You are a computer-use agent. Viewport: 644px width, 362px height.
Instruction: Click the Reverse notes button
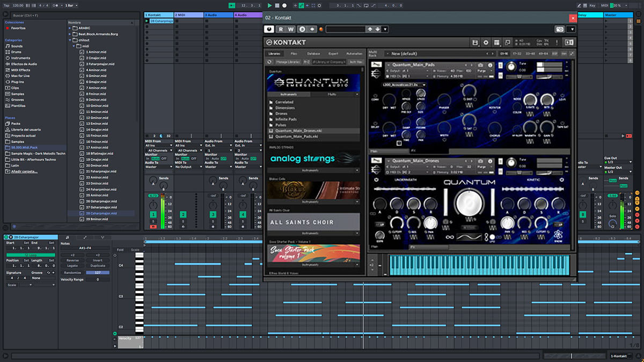pyautogui.click(x=72, y=260)
